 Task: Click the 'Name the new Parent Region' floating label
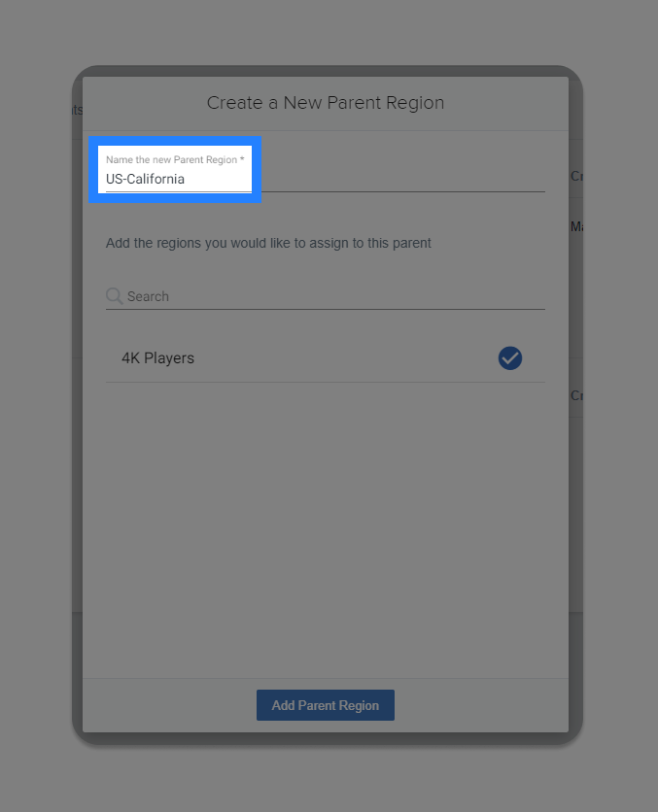coord(171,159)
